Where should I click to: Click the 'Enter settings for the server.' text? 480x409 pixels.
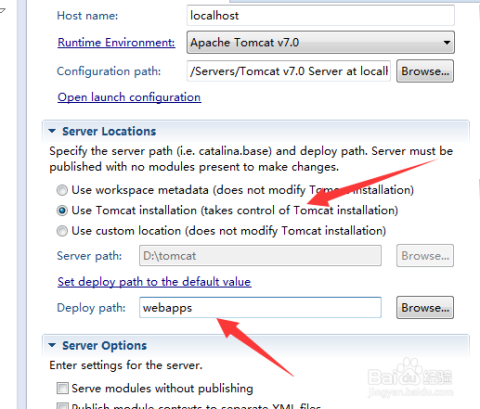click(126, 365)
